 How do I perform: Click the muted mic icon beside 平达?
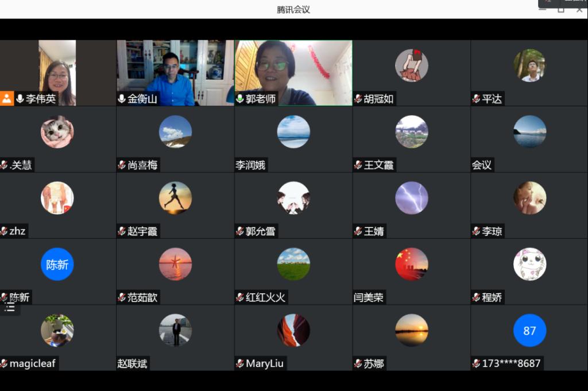[x=477, y=99]
